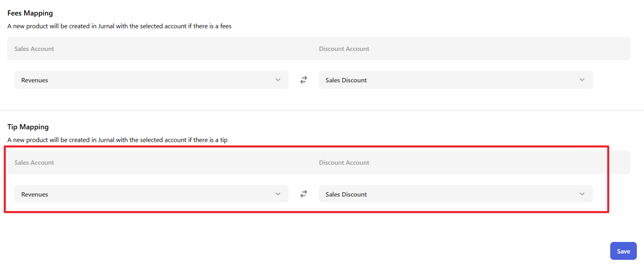Click the Fees Mapping section heading
This screenshot has width=644, height=267.
pyautogui.click(x=30, y=13)
